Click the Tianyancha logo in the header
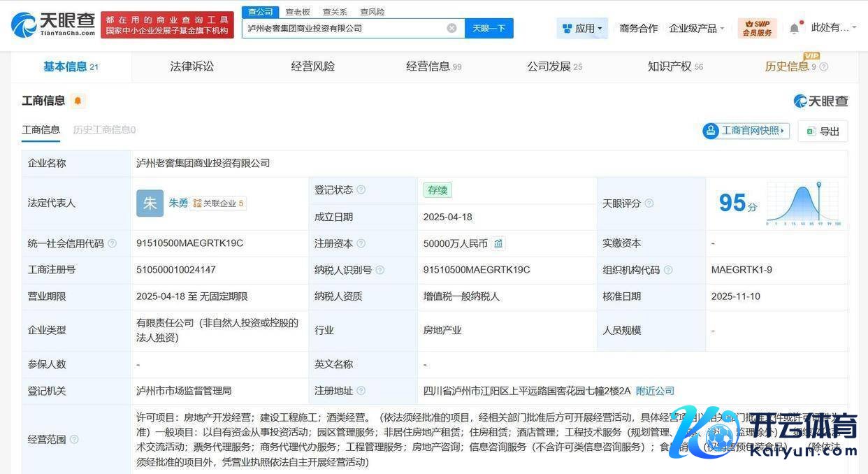868x474 pixels. (x=53, y=24)
